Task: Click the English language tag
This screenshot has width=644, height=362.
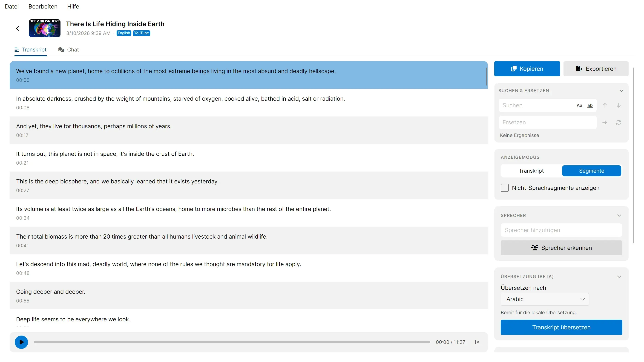Action: 124,33
